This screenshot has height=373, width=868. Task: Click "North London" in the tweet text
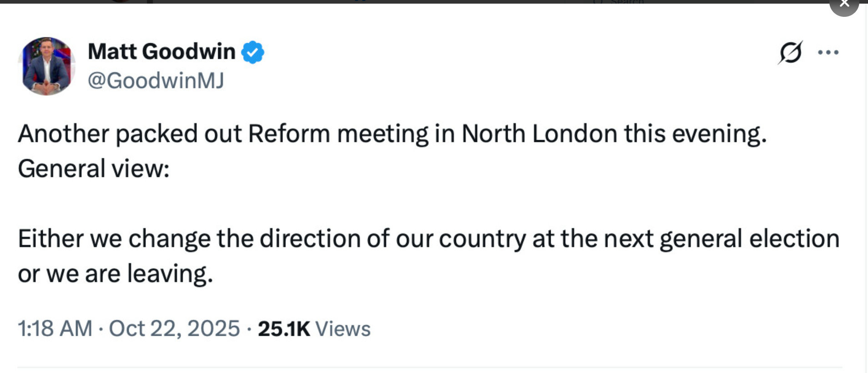point(539,134)
